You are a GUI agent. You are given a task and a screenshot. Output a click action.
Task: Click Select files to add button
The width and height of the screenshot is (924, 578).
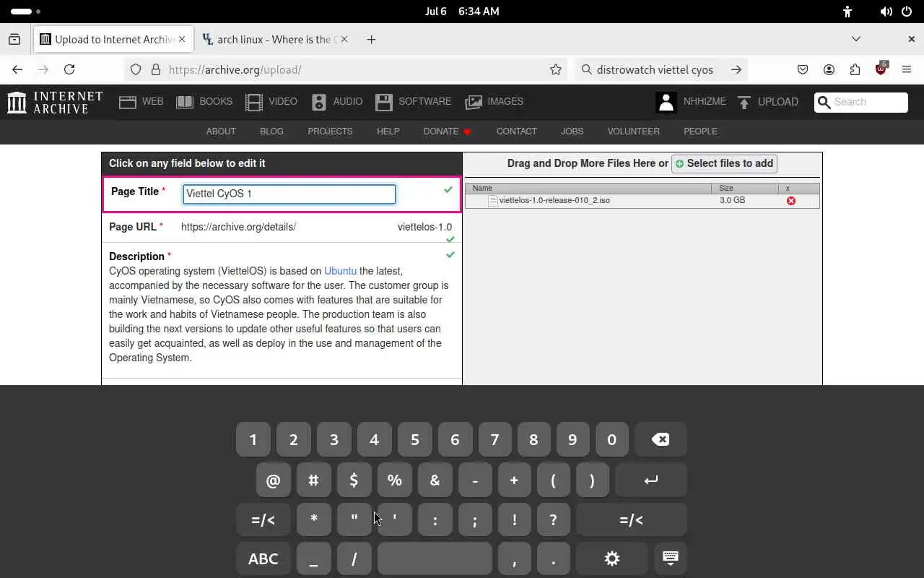click(724, 163)
